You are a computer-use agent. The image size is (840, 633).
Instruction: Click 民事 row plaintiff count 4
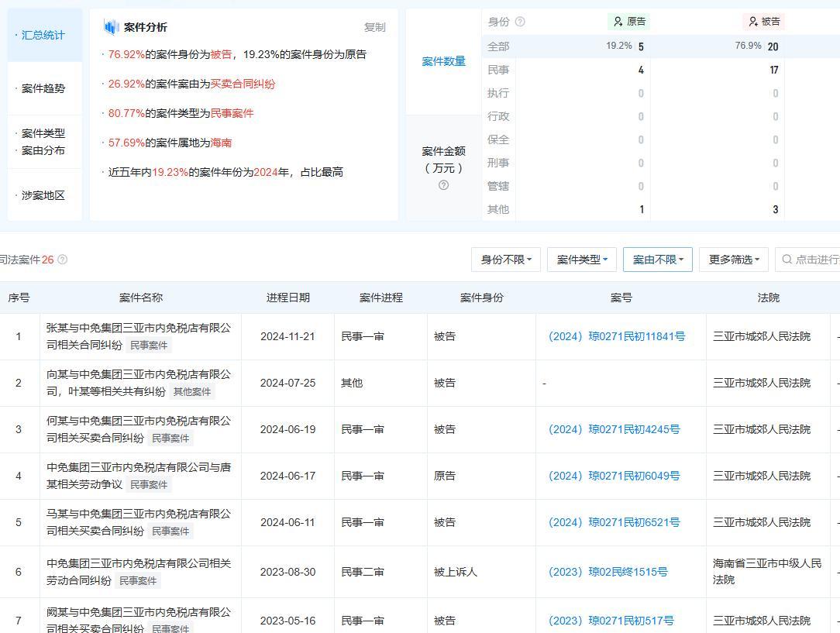click(x=641, y=71)
